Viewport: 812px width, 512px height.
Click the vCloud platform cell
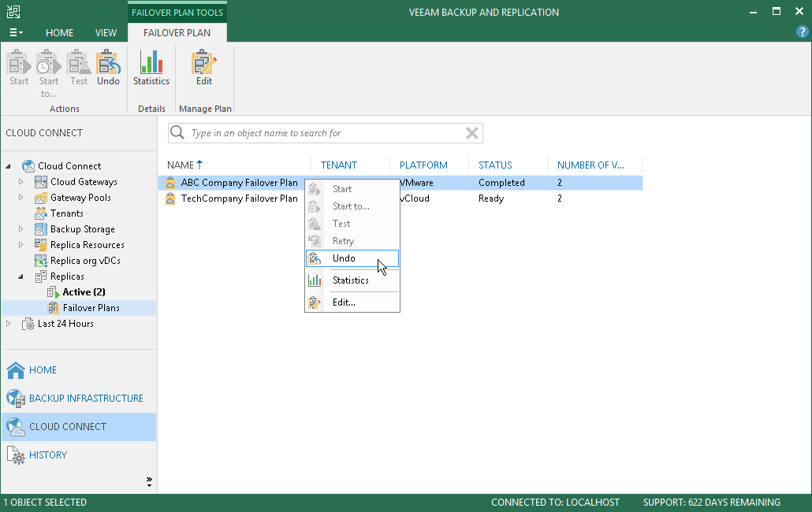pos(415,198)
